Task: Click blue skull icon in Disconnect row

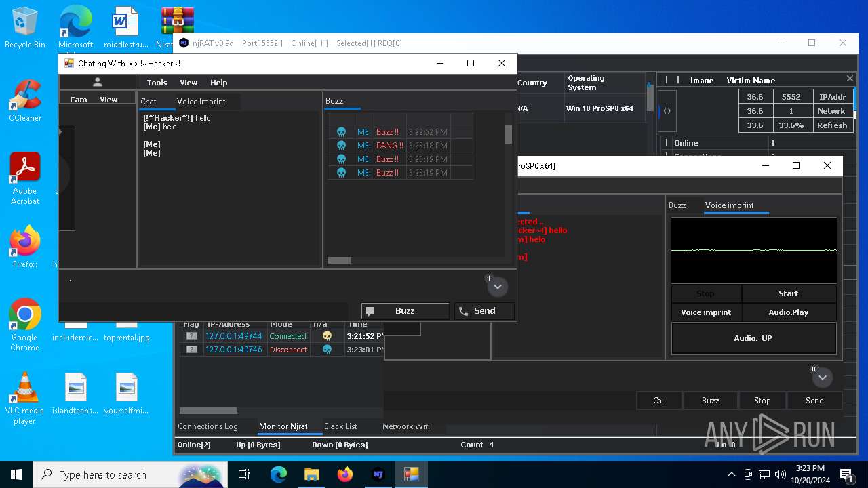Action: tap(327, 350)
